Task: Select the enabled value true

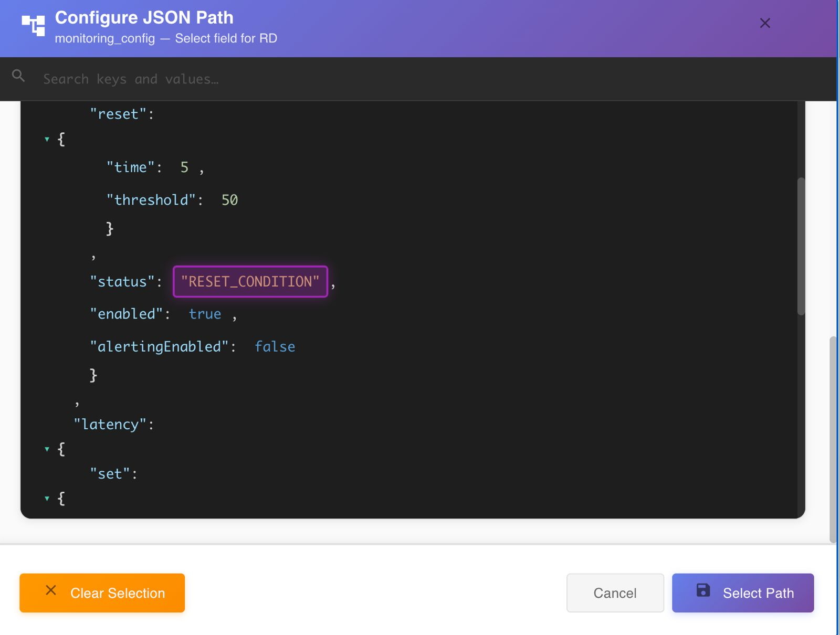Action: point(205,314)
